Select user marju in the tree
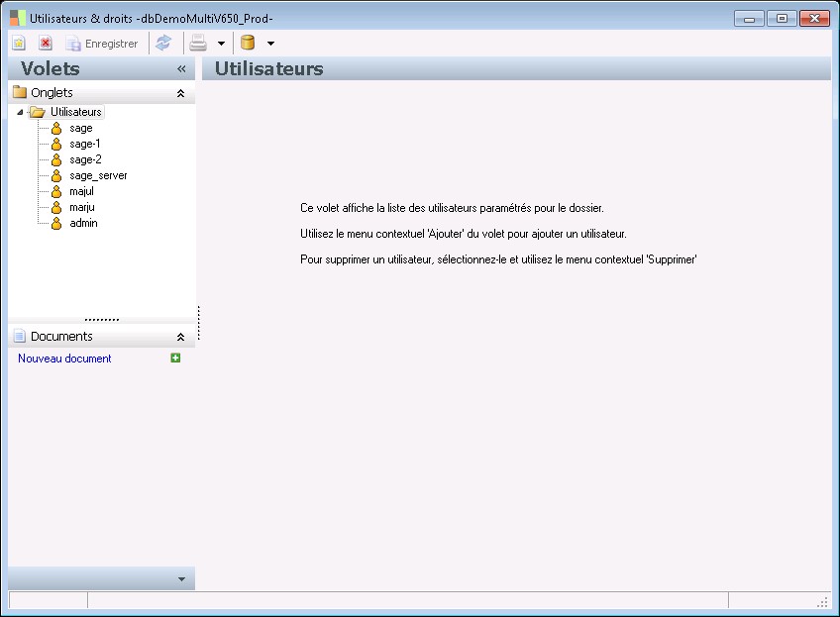Image resolution: width=840 pixels, height=617 pixels. [82, 207]
